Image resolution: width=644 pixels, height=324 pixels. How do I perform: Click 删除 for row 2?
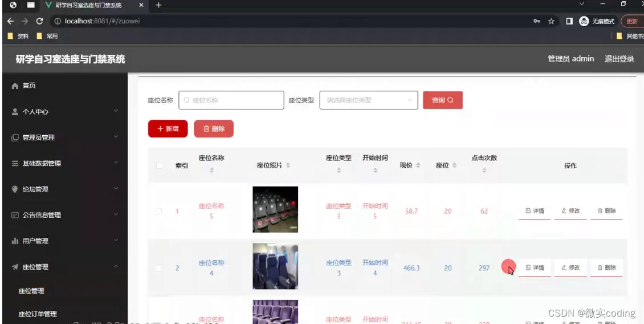click(x=606, y=268)
